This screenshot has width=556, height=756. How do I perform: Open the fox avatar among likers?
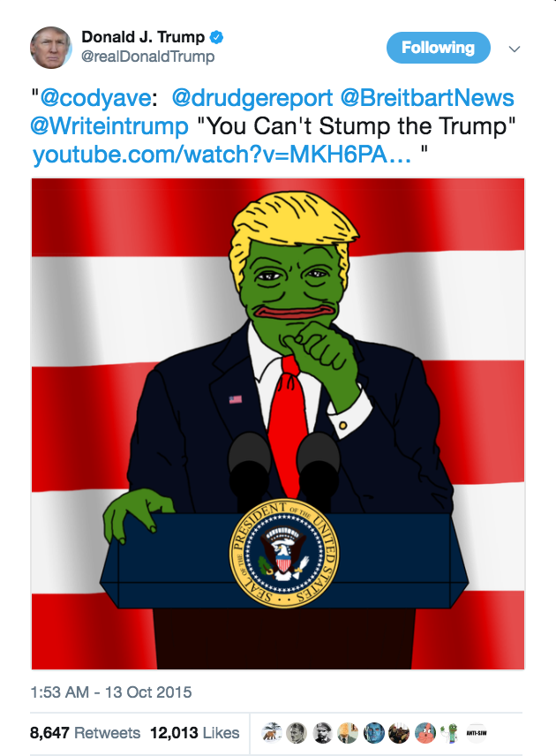pos(271,733)
